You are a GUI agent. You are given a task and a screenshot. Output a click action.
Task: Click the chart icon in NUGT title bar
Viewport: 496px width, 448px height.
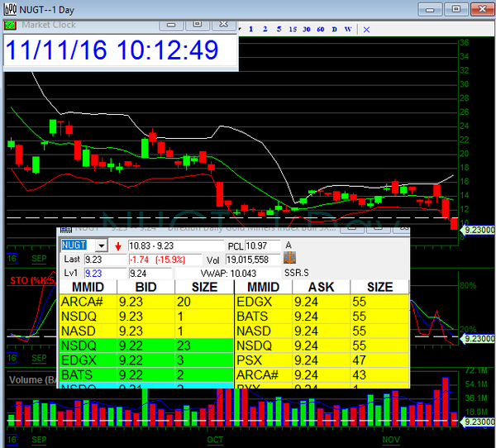click(12, 8)
